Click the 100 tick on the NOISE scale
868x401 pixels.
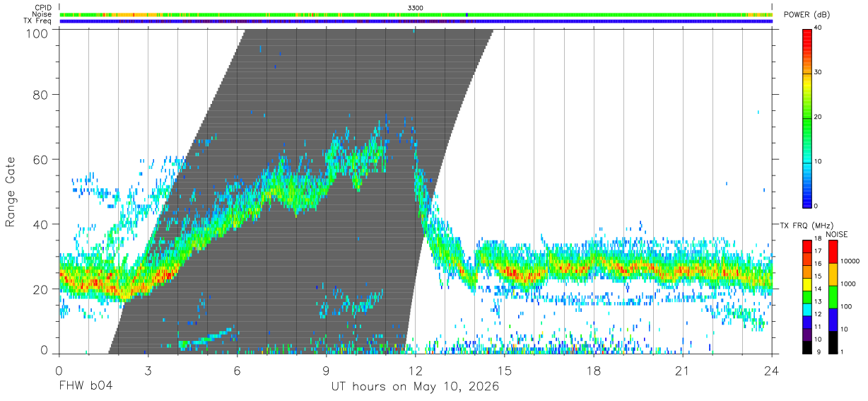coord(847,307)
